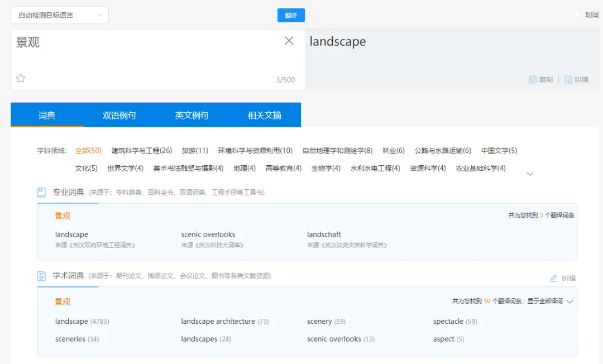Image resolution: width=603 pixels, height=364 pixels.
Task: Filter by 旅游(11)
Action: pyautogui.click(x=195, y=151)
